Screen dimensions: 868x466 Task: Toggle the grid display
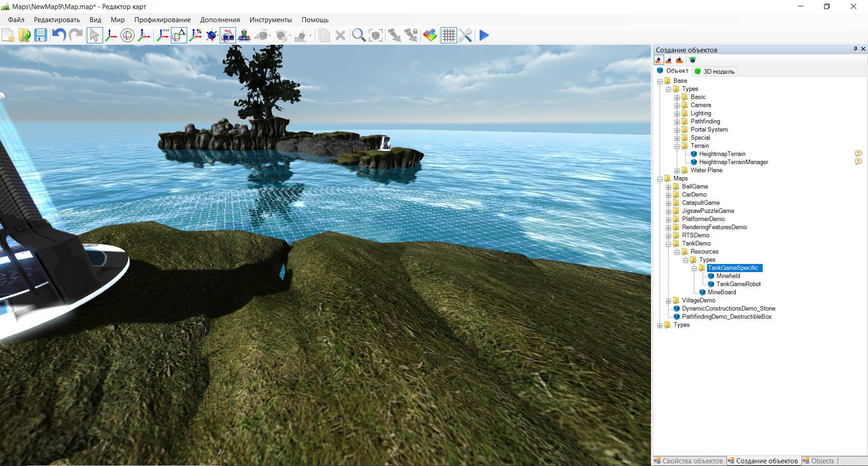(448, 35)
